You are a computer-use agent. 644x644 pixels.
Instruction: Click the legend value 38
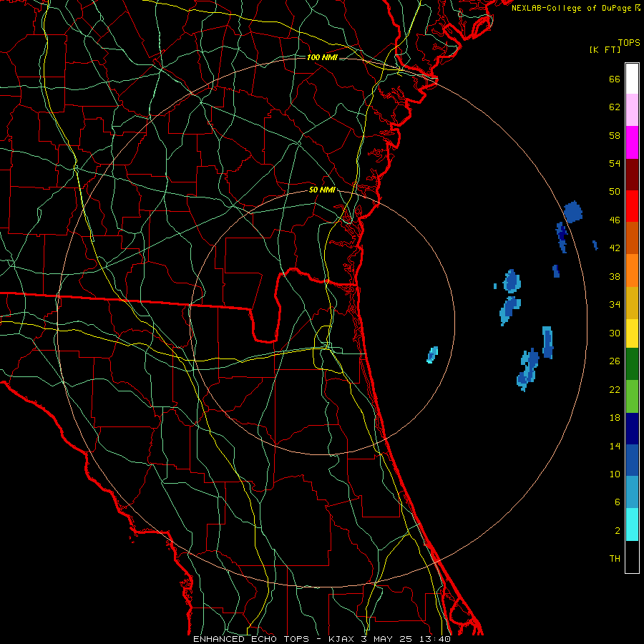(x=615, y=276)
